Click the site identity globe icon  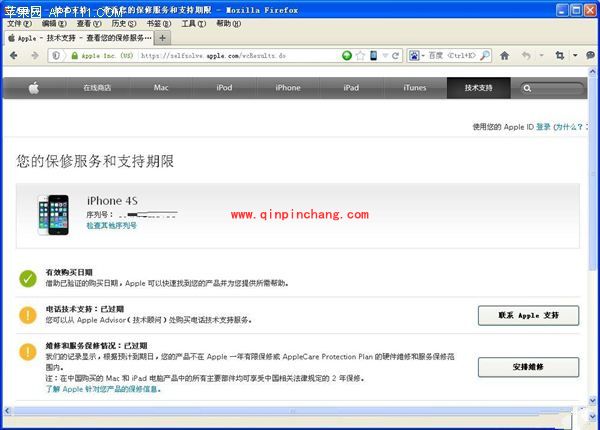point(56,56)
